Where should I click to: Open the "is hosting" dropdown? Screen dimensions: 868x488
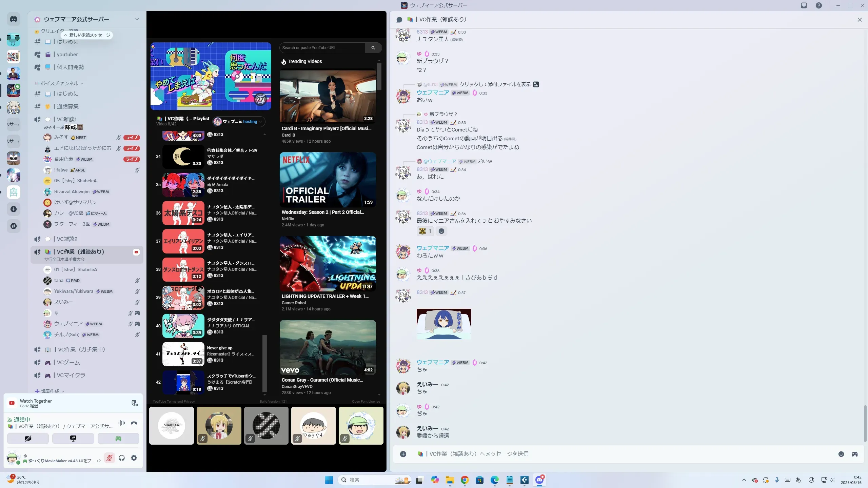pos(239,122)
